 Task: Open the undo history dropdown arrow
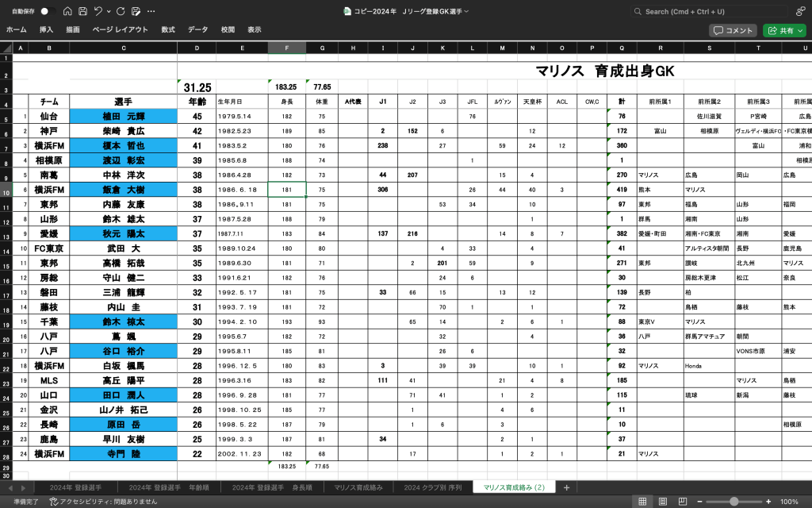pos(108,12)
